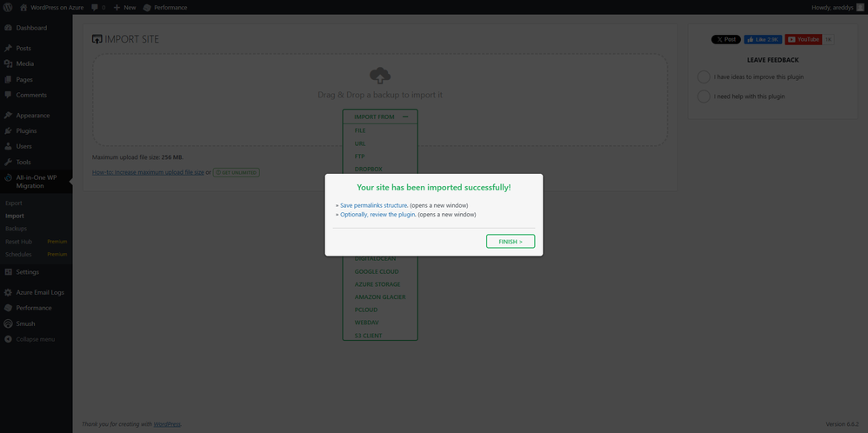Choose FILE as the import source
This screenshot has width=868, height=433.
point(360,130)
